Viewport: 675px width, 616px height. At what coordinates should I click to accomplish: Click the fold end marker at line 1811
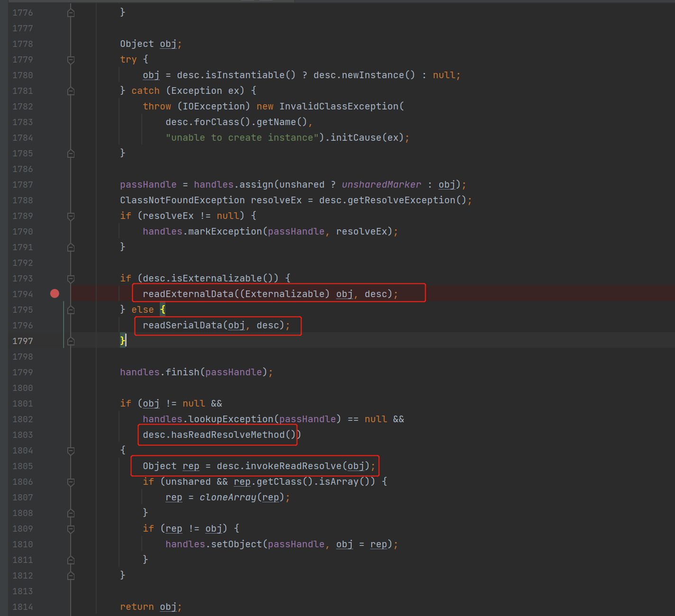coord(71,560)
